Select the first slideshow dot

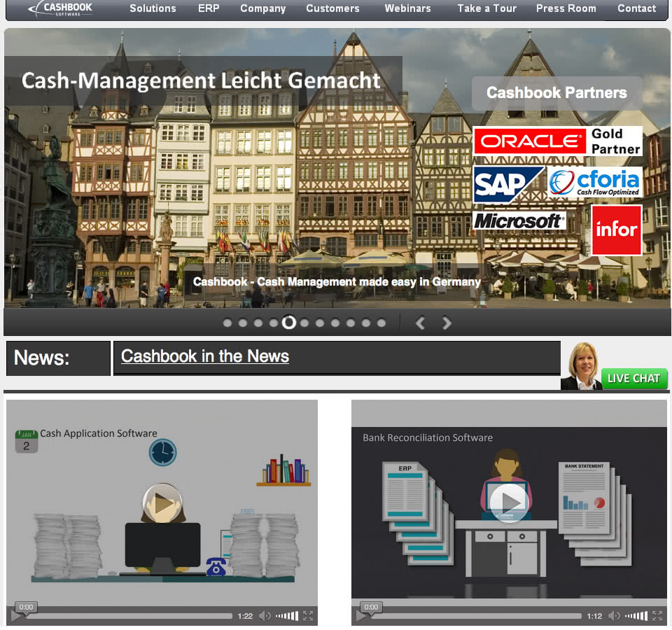(227, 323)
